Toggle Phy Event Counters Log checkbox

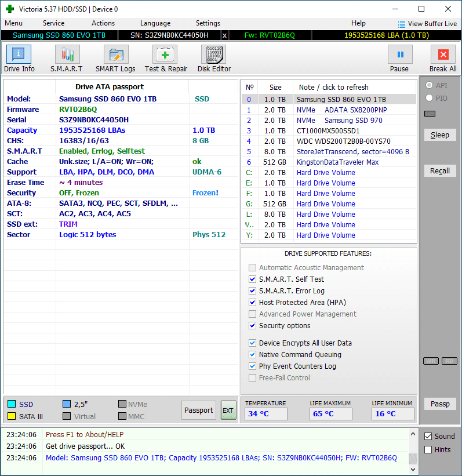(x=252, y=366)
